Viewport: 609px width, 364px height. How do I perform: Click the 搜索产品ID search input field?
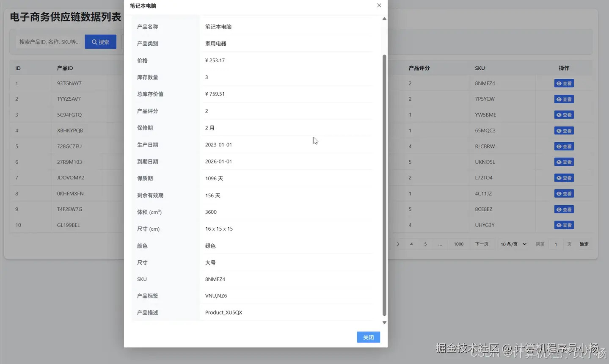tap(49, 41)
